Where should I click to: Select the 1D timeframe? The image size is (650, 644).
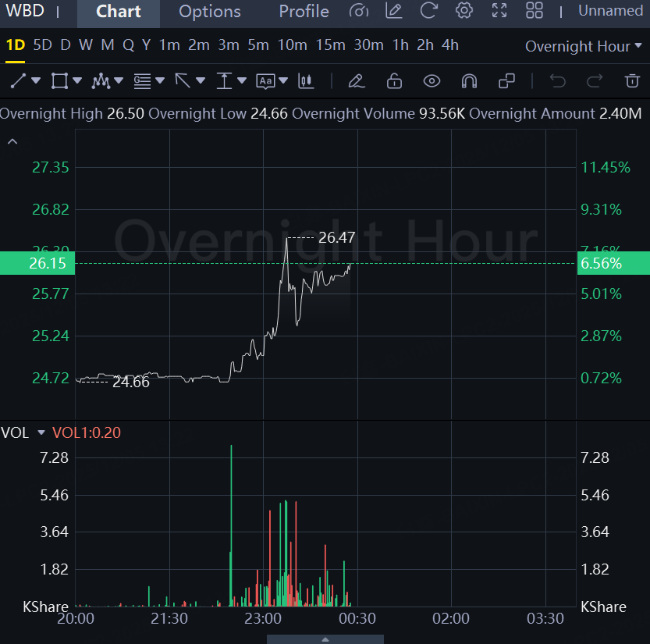[16, 44]
